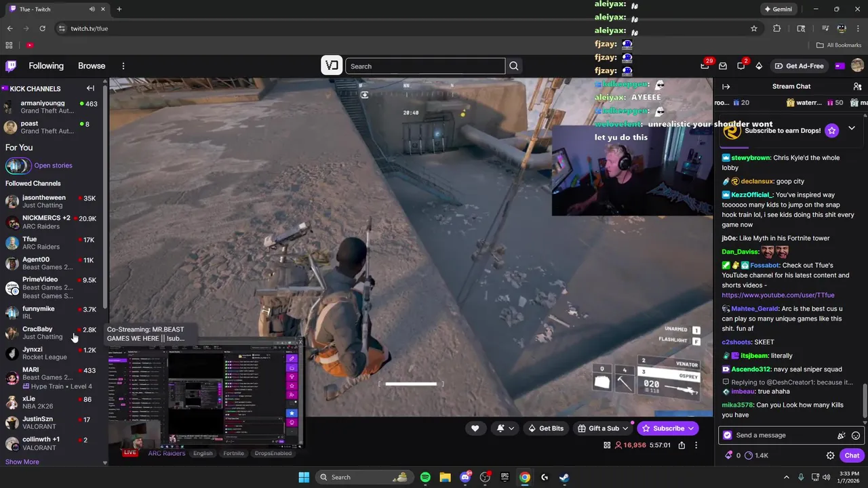Mute the Twitch tab audio
The height and width of the screenshot is (488, 868).
92,9
